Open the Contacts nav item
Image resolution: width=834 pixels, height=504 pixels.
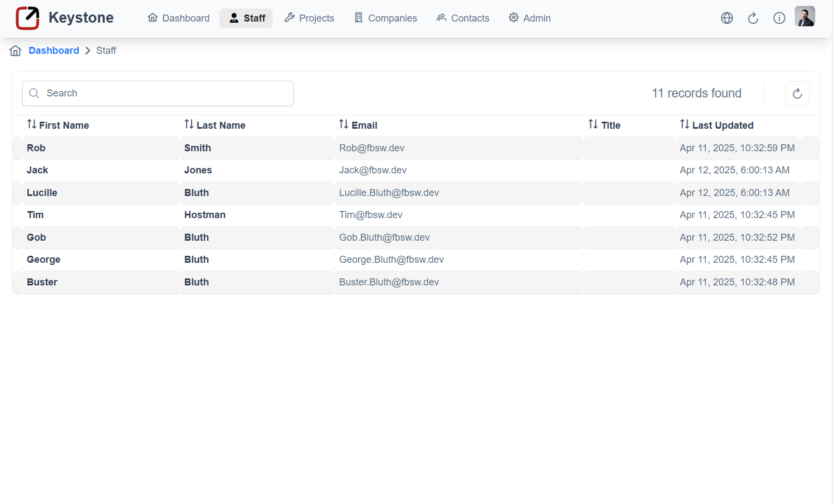coord(463,18)
